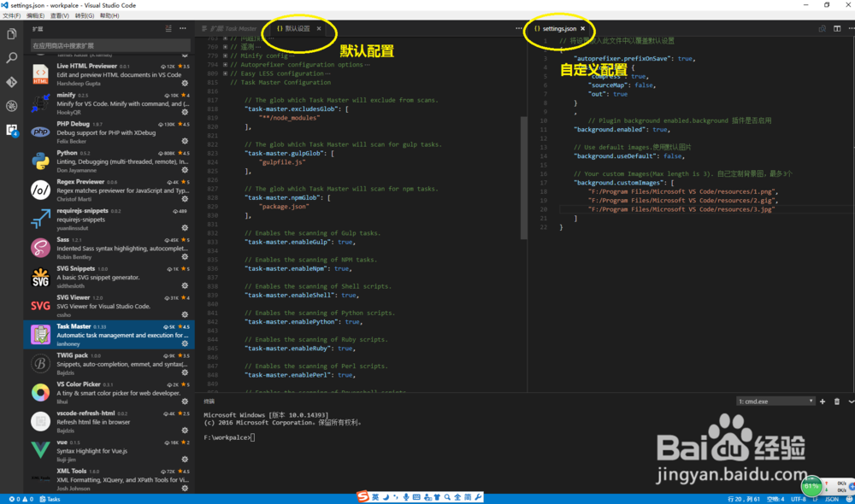855x504 pixels.
Task: Click the split editor icon
Action: click(837, 28)
